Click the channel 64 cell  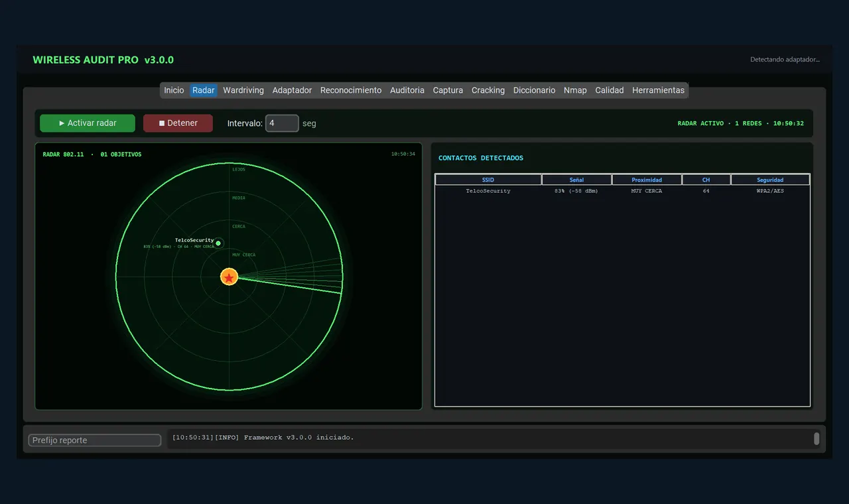click(706, 191)
